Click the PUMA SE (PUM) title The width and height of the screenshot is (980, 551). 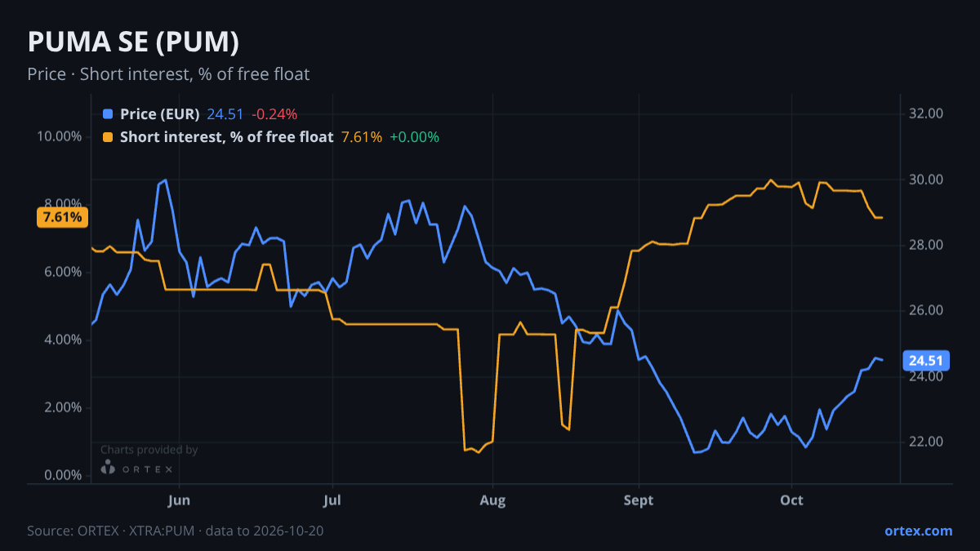133,42
